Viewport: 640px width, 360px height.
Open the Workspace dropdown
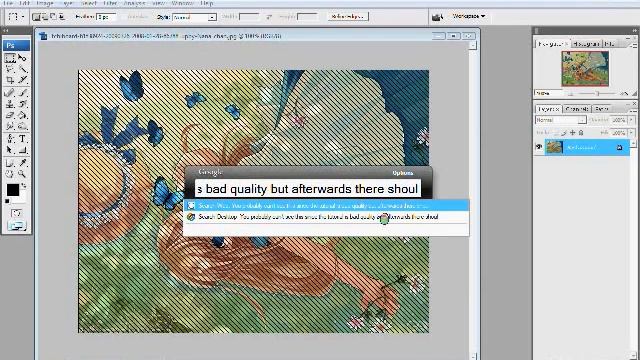coord(469,16)
